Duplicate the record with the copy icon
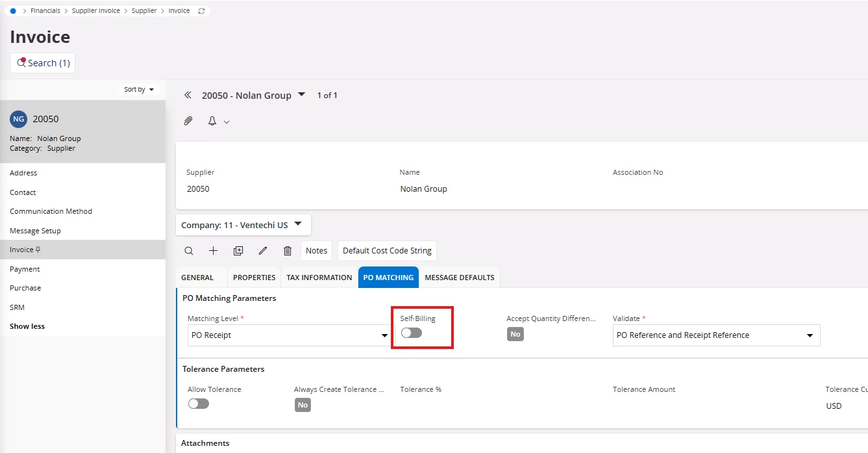Viewport: 868px width, 453px height. pos(238,251)
